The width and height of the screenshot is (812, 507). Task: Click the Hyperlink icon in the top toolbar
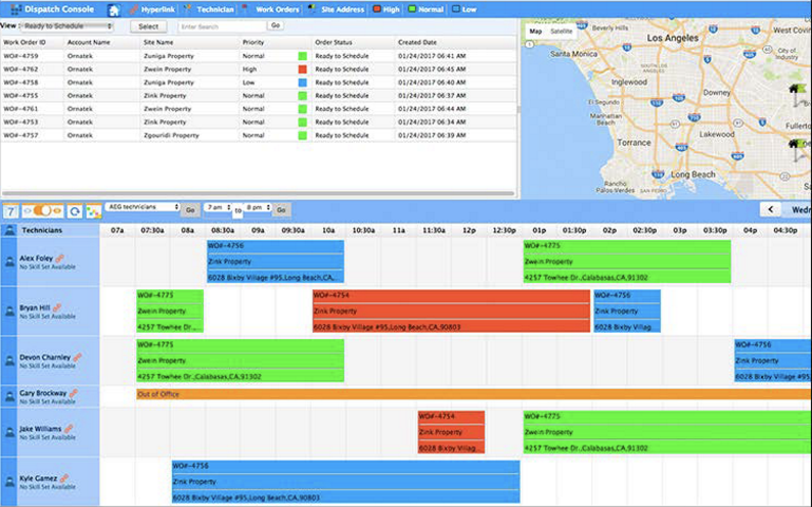point(133,9)
